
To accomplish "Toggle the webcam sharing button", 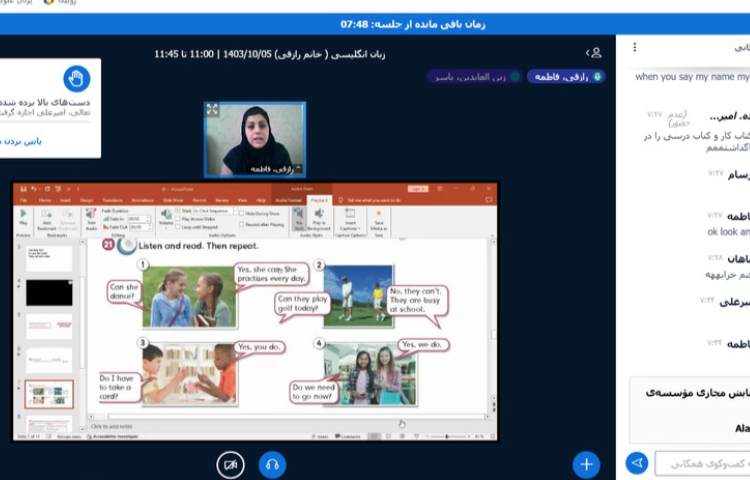I will tap(231, 464).
